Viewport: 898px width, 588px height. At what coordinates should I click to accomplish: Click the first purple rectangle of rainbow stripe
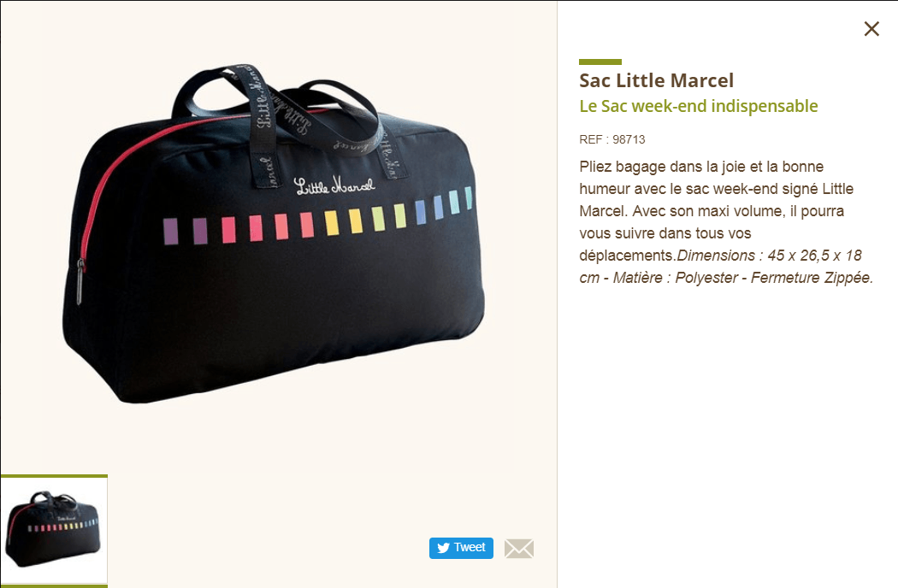pyautogui.click(x=171, y=232)
